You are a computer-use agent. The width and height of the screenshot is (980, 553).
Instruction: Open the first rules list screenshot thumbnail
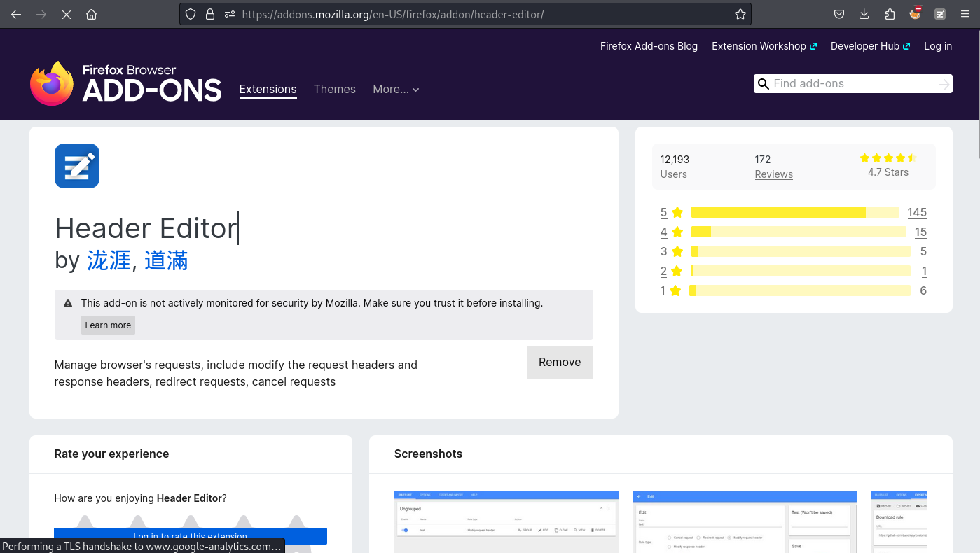[506, 521]
